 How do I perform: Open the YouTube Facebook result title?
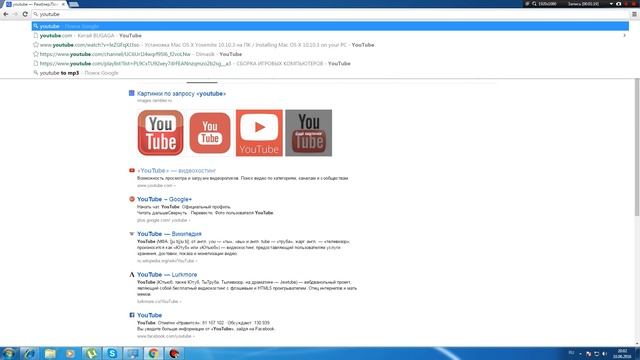149,315
